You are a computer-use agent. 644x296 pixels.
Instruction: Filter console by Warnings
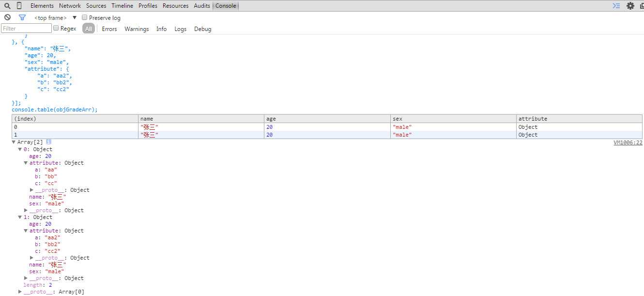coord(137,29)
